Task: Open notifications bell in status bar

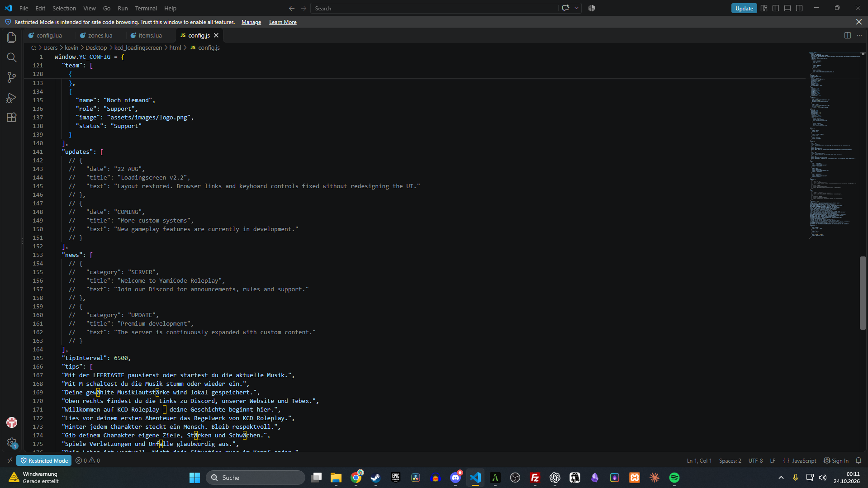Action: (x=859, y=460)
